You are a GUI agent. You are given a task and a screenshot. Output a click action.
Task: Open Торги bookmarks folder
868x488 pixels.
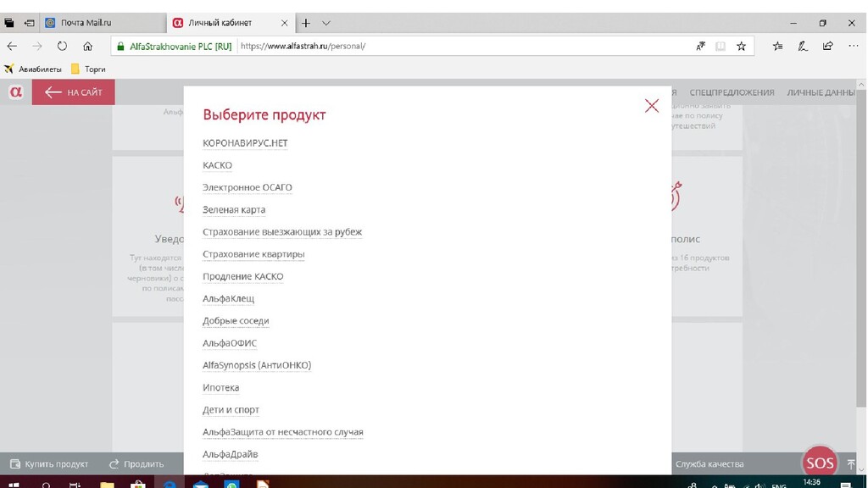pyautogui.click(x=88, y=69)
